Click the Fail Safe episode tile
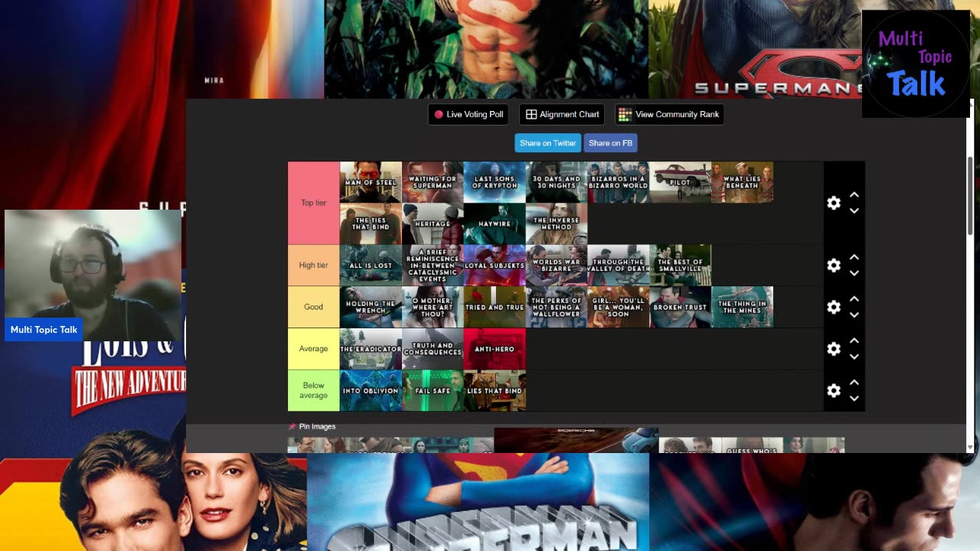This screenshot has height=551, width=980. [x=433, y=390]
